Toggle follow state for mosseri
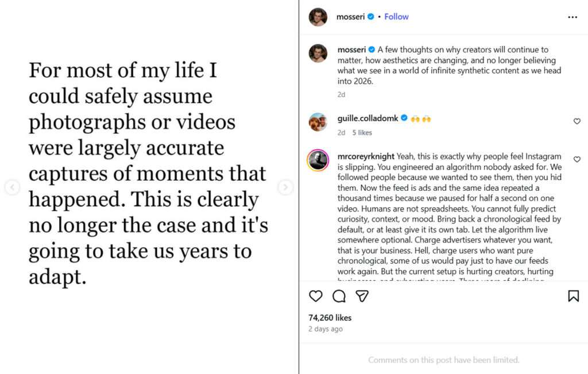The image size is (588, 374). click(396, 17)
